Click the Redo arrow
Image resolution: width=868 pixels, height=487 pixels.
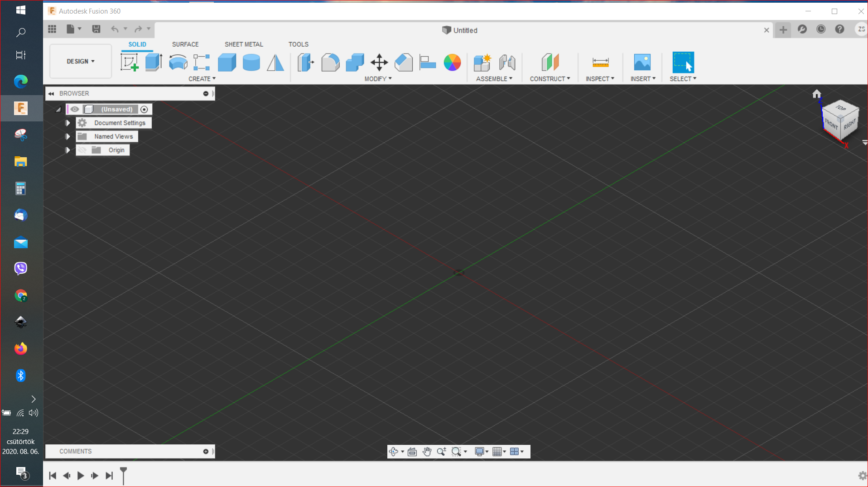pos(138,29)
